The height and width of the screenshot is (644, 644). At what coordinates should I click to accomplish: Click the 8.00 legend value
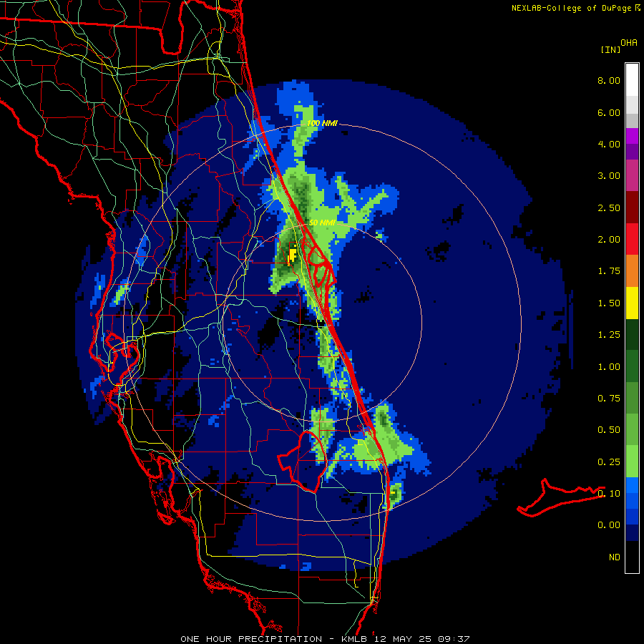[x=609, y=80]
